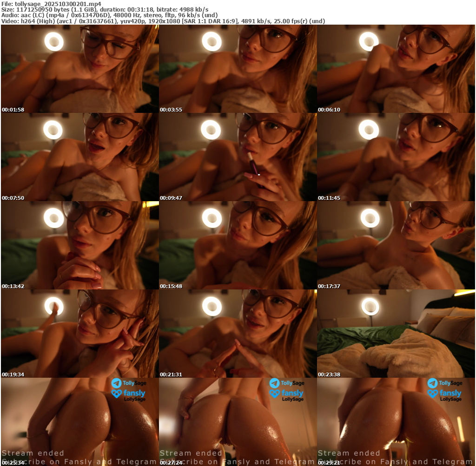This screenshot has height=466, width=476.
Task: Select the thumbnail frame stamped 00:01:58
Action: 80,69
